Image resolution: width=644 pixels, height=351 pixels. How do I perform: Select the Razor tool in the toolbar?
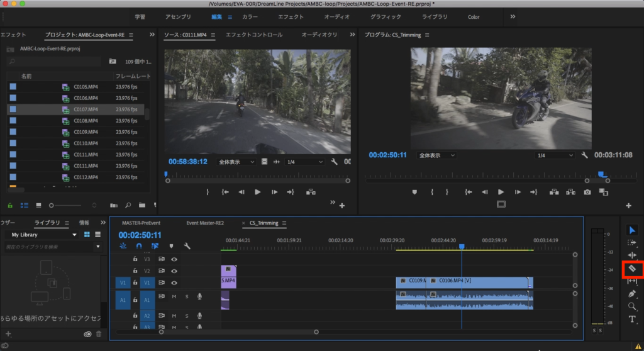point(632,269)
